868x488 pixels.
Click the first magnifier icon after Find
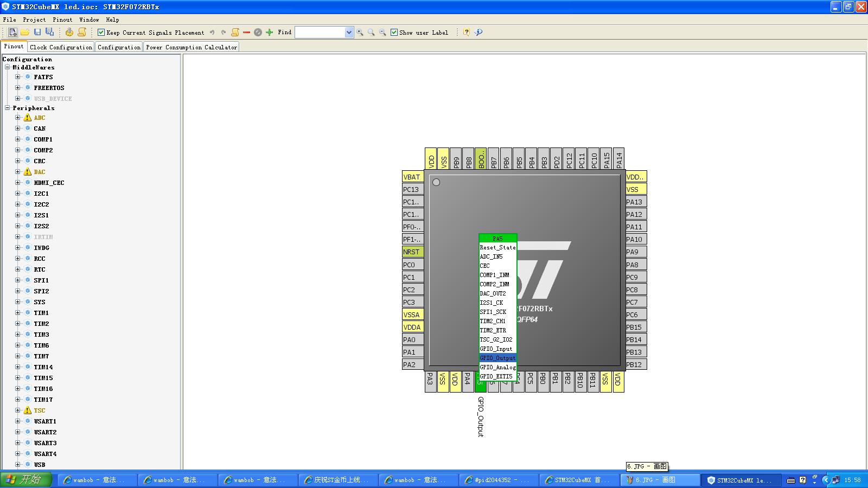(x=360, y=33)
